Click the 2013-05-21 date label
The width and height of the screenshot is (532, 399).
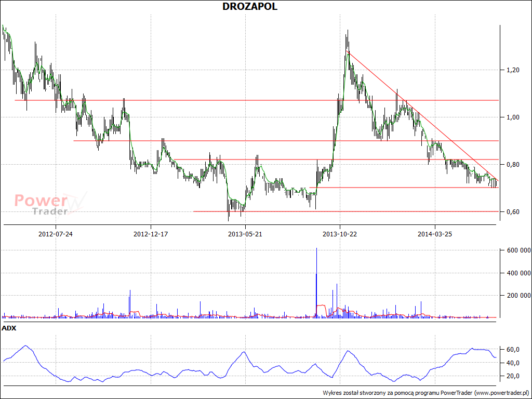tap(245, 234)
